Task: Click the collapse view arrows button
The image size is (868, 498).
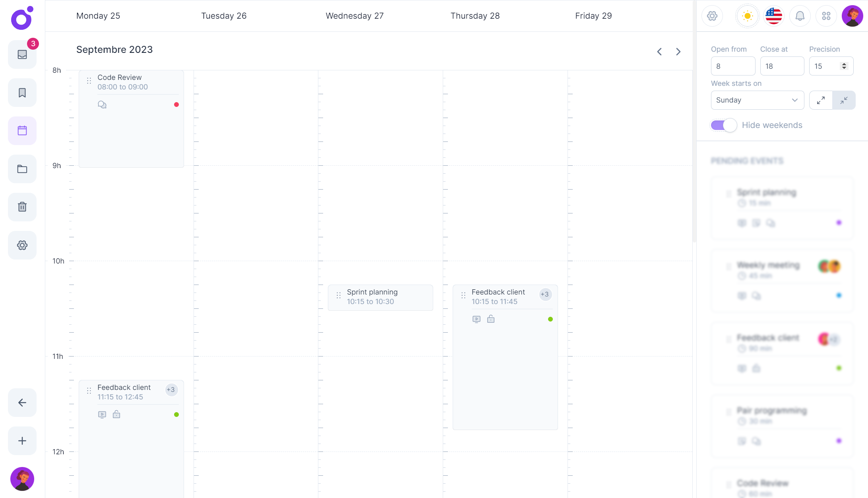Action: tap(844, 100)
